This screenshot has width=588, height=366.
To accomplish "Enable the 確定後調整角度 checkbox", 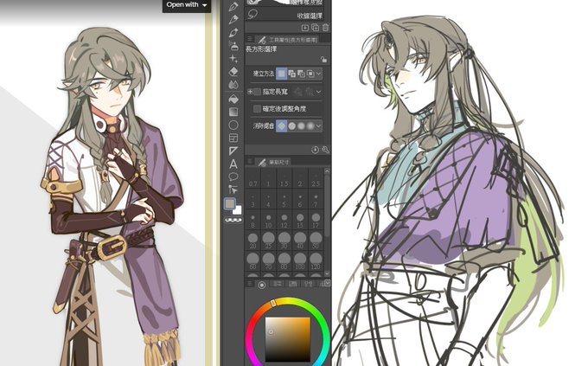I will [x=257, y=109].
